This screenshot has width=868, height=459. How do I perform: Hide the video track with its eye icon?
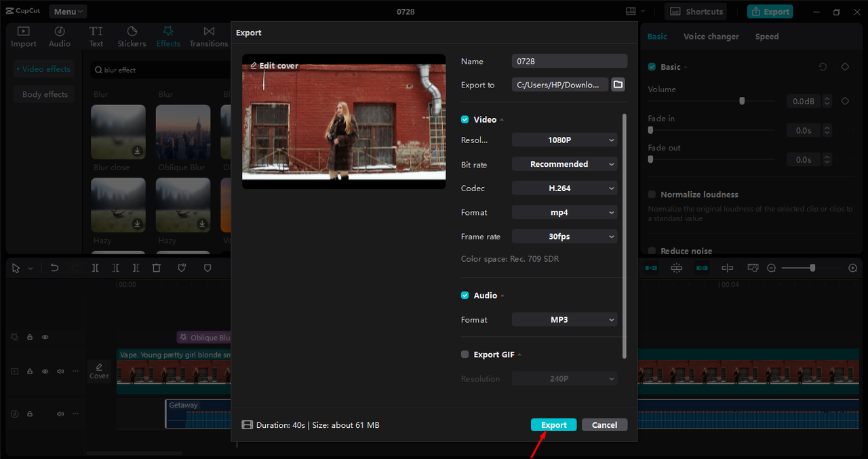(45, 372)
